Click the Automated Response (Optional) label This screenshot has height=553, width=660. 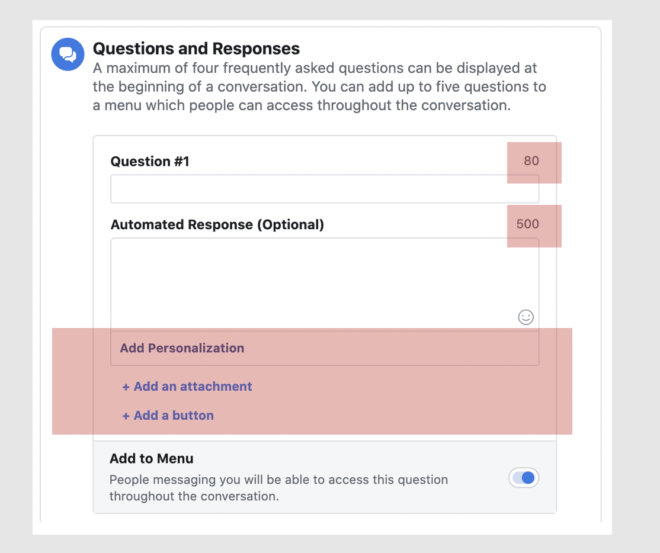(x=217, y=224)
